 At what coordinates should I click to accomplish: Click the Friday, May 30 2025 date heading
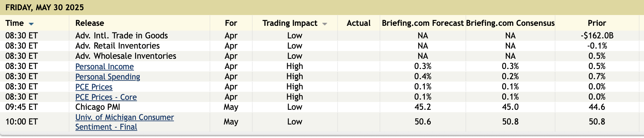(44, 7)
